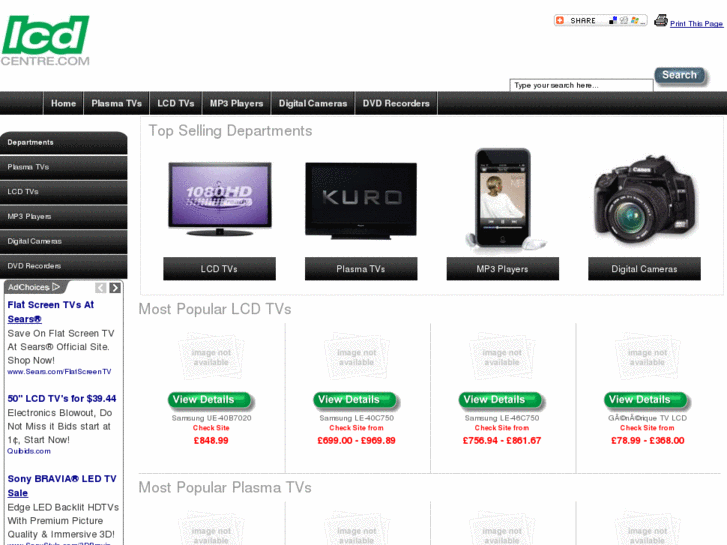Image resolution: width=727 pixels, height=545 pixels.
Task: Open 50" LCD TV's for $39.44 ad
Action: point(62,398)
